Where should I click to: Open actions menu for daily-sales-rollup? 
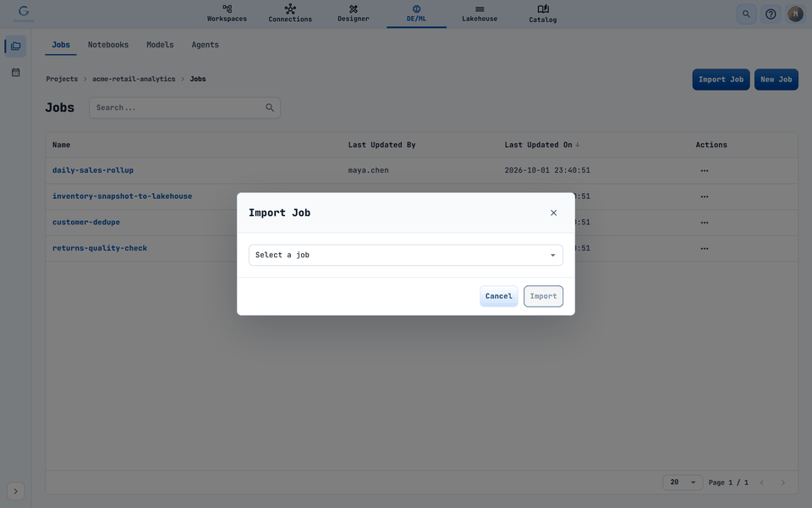click(705, 170)
